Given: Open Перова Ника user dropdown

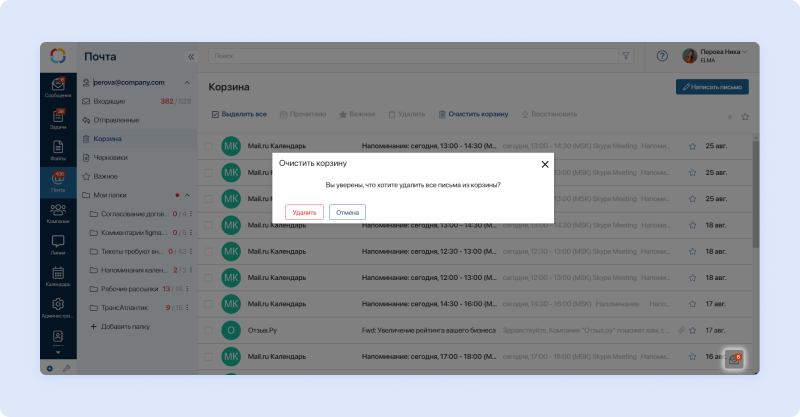Looking at the screenshot, I should pyautogui.click(x=714, y=56).
